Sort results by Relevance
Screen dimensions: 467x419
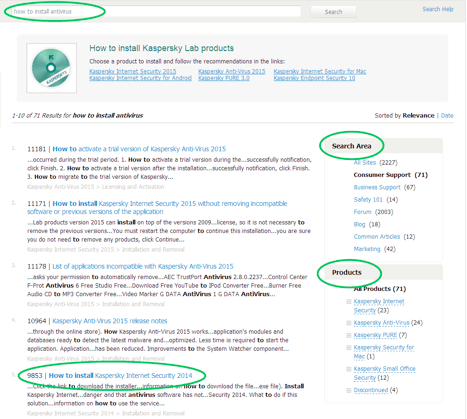[x=418, y=116]
